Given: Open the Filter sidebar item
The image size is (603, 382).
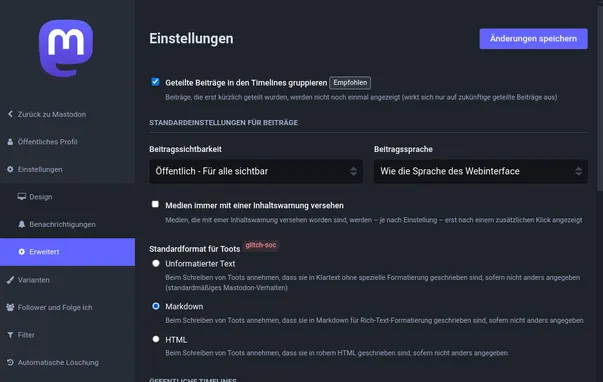Looking at the screenshot, I should click(x=67, y=335).
